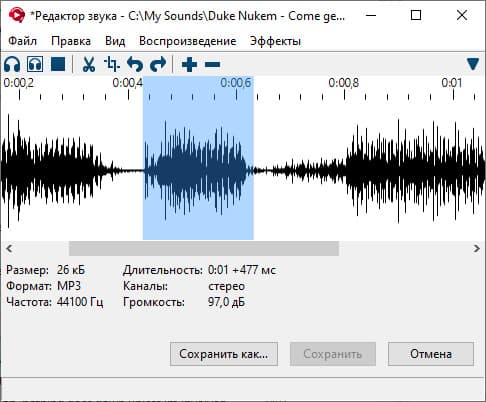Screen dimensions: 486x402
Task: Undo the last edit
Action: click(x=135, y=64)
